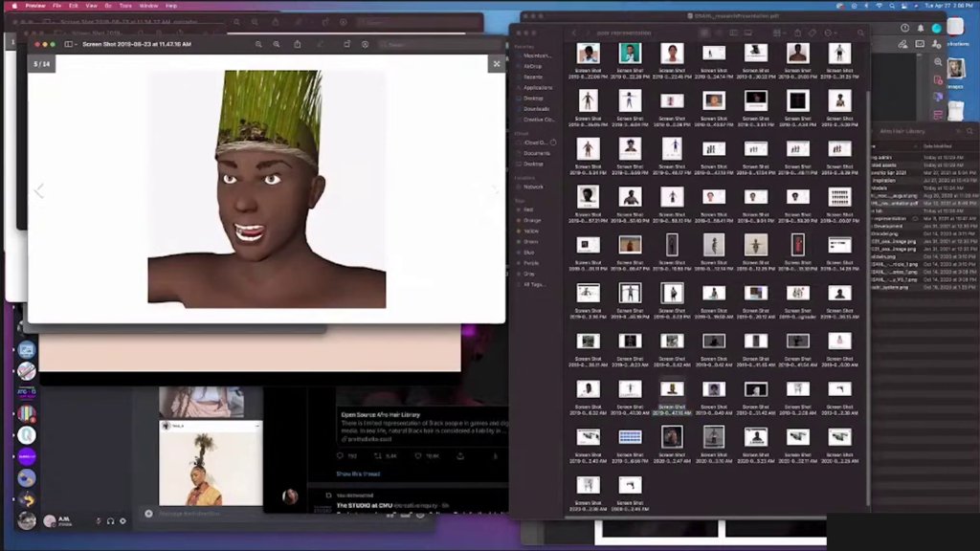980x551 pixels.
Task: Select highlighted Screen Shot 47.16 AM thumbnail
Action: coord(672,390)
